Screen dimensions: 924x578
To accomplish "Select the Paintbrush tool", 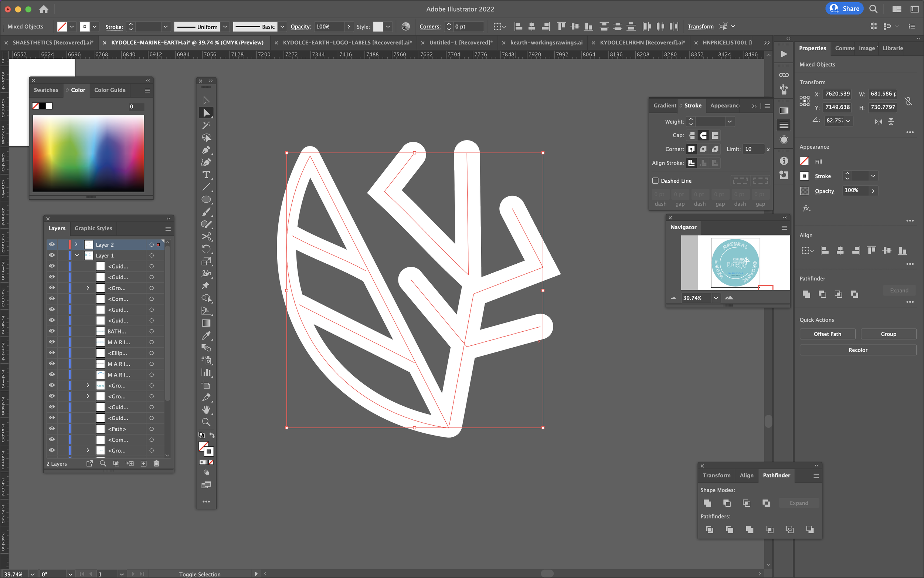I will point(206,212).
